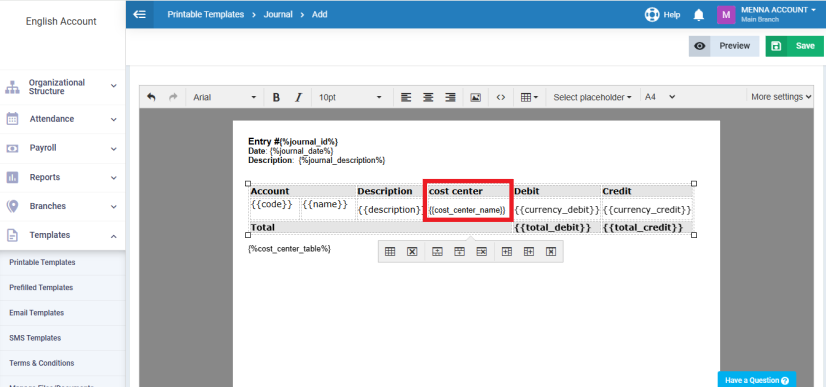Expand Organizational Structure menu
This screenshot has height=387, width=826.
(62, 87)
